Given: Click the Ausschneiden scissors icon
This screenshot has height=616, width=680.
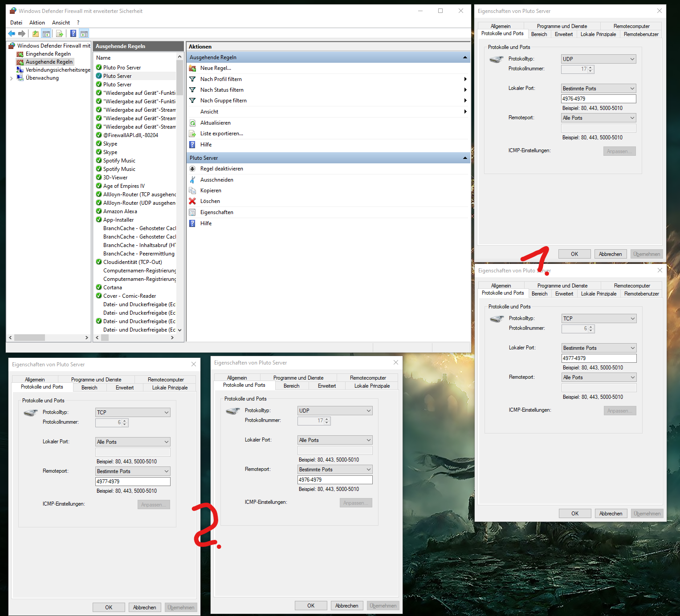Looking at the screenshot, I should coord(192,180).
